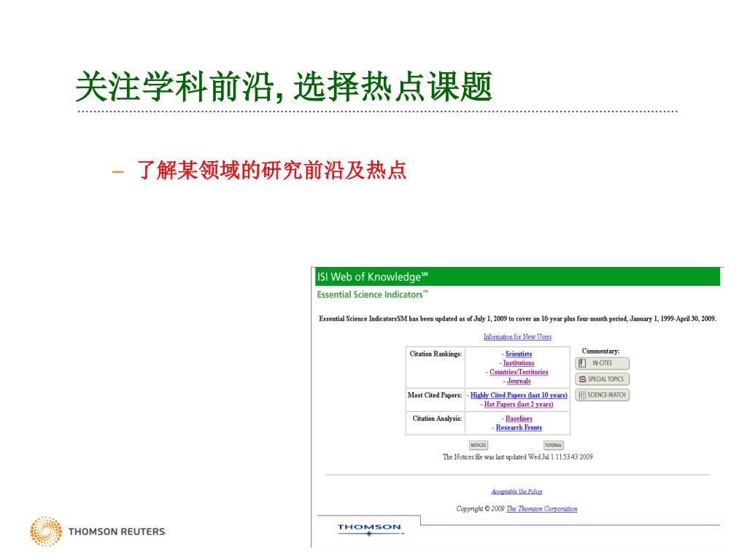The image size is (747, 560).
Task: Click the NOTICES button
Action: pyautogui.click(x=479, y=446)
